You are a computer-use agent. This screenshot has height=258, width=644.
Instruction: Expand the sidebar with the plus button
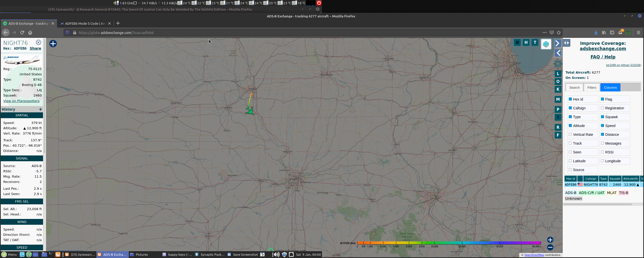53,44
